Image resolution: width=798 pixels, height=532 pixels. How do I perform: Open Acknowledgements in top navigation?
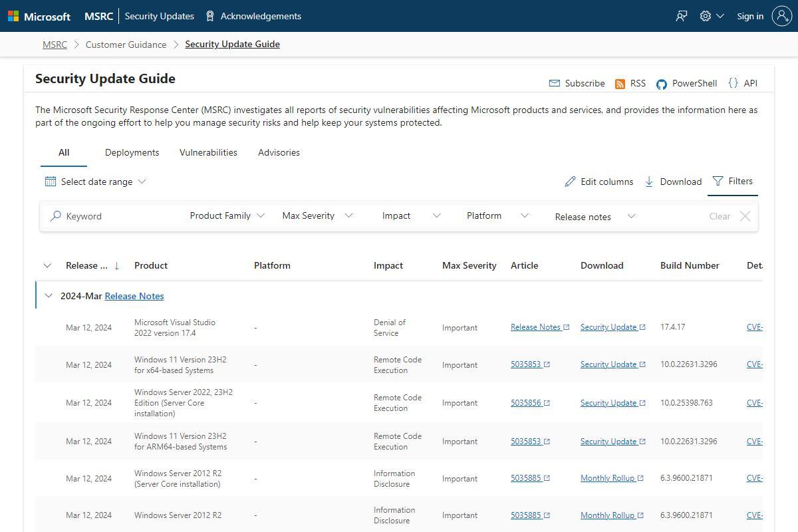(x=253, y=16)
